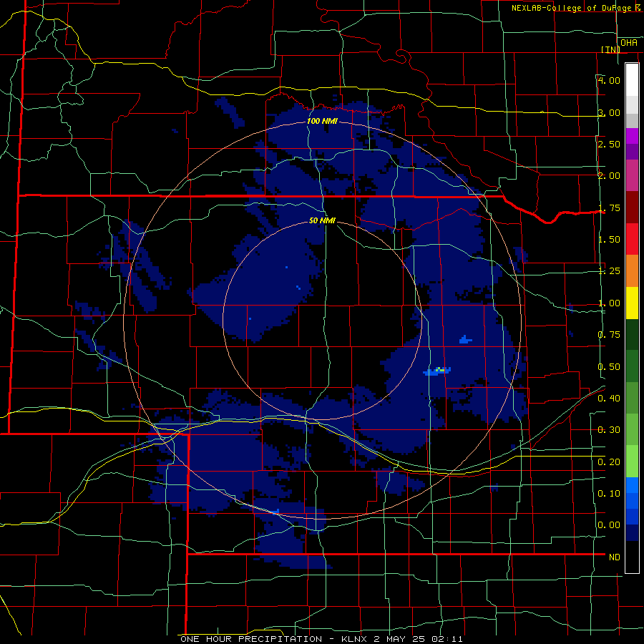Select the white swatch atop the legend

(x=632, y=79)
